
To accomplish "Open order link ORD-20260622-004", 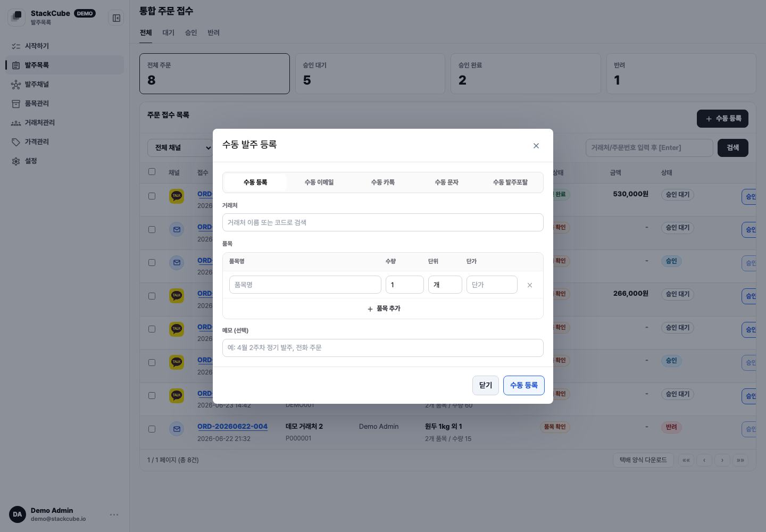I will click(232, 427).
